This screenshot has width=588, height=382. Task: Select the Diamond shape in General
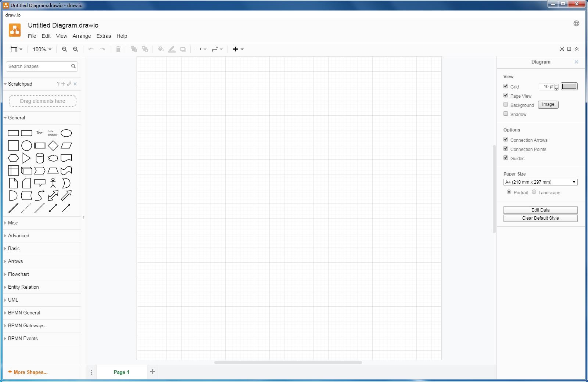pyautogui.click(x=53, y=145)
